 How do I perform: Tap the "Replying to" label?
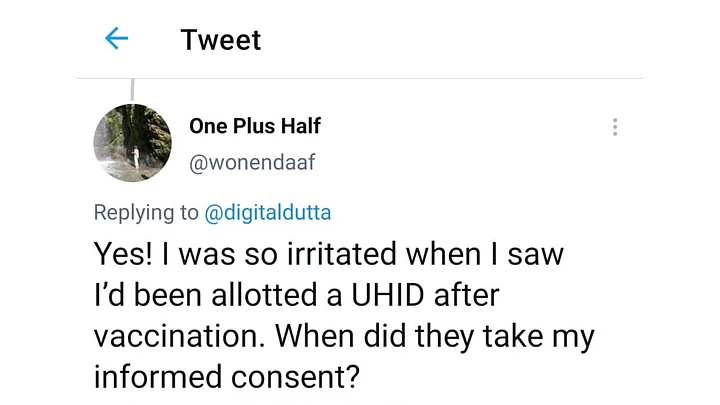(146, 212)
